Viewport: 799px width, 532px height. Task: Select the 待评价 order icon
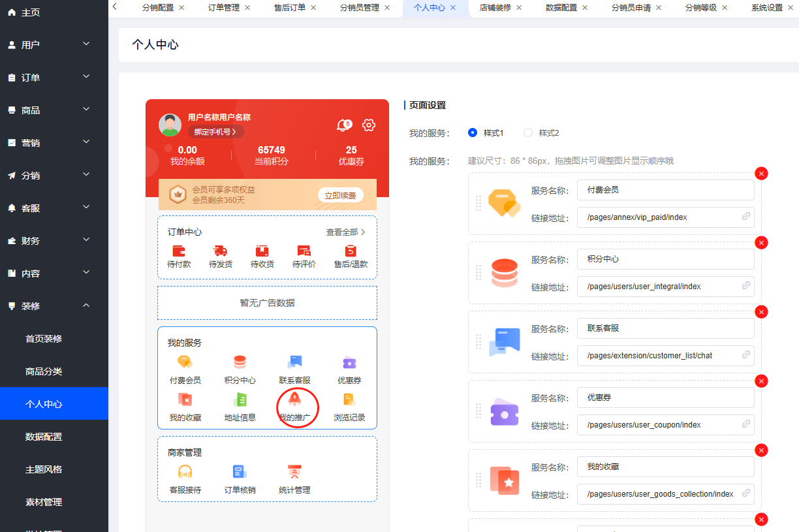tap(304, 251)
